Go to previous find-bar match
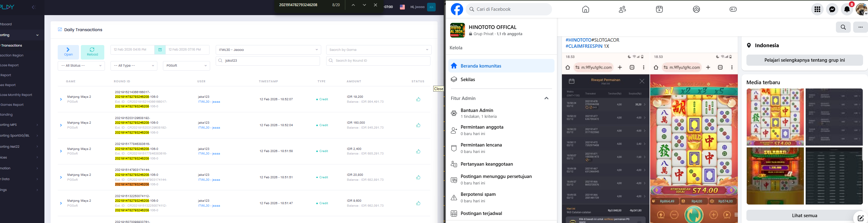868x223 pixels. 353,5
